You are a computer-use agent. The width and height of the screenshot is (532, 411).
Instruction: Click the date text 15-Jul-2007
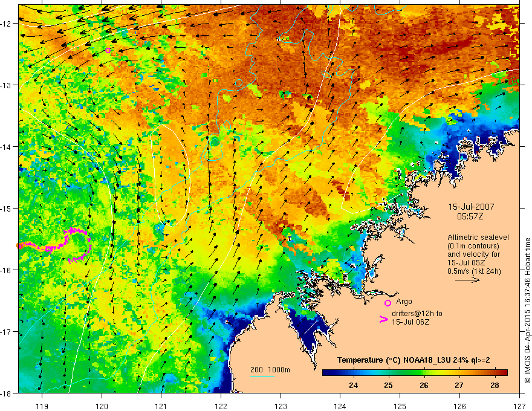tap(472, 207)
